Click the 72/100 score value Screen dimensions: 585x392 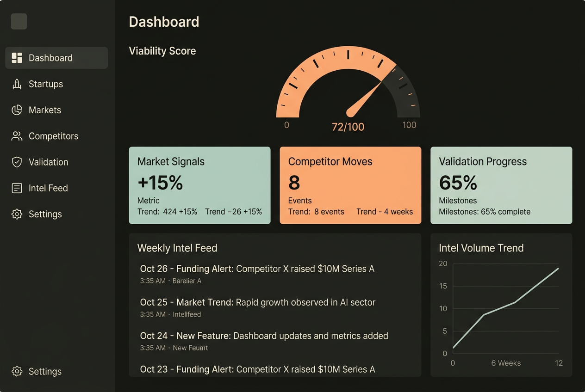pos(348,127)
